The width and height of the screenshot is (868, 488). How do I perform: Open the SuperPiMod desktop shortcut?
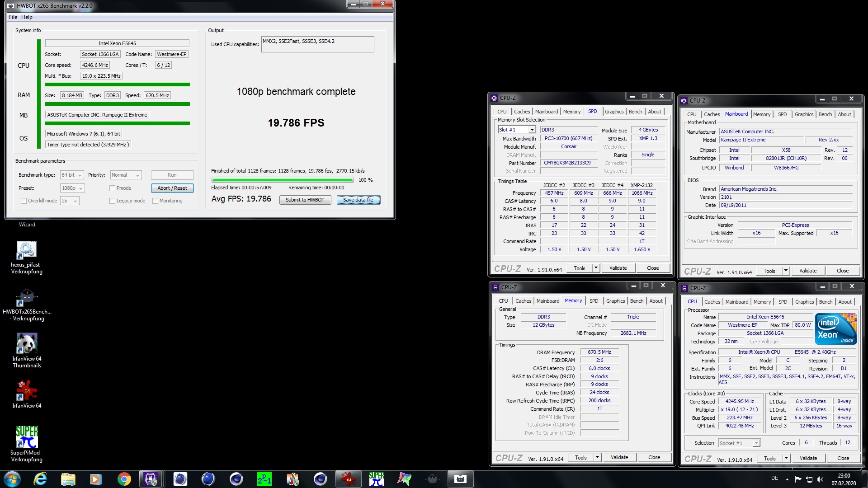tap(27, 444)
